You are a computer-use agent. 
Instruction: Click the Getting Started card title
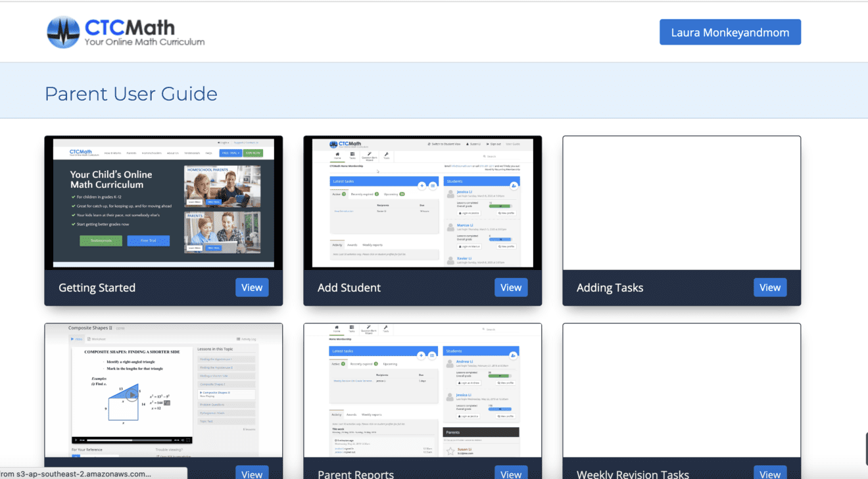click(97, 288)
